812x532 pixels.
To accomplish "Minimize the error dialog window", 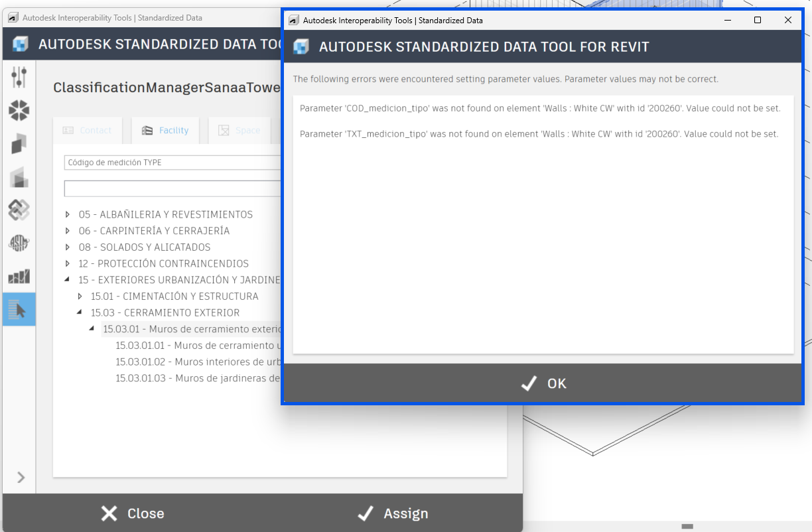I will pos(728,21).
